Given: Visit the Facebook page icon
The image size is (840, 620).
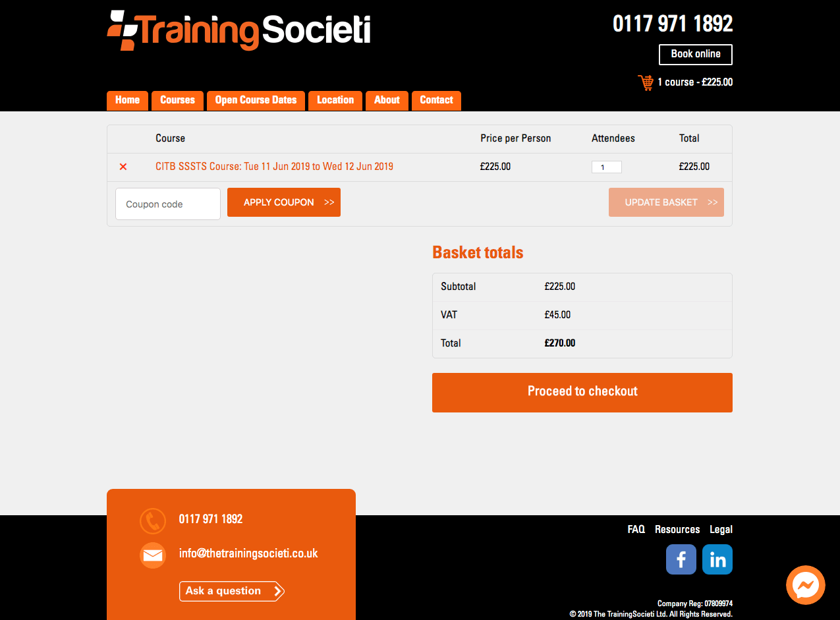Looking at the screenshot, I should point(681,559).
